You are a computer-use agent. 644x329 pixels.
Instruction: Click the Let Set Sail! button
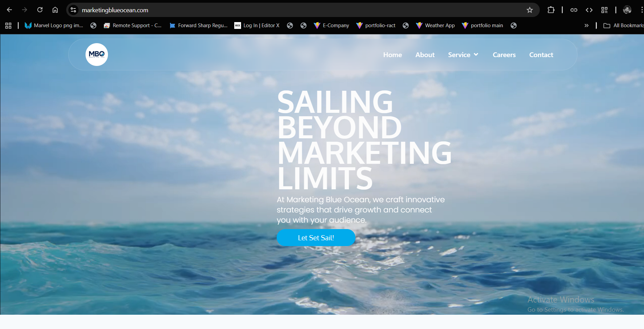click(316, 238)
